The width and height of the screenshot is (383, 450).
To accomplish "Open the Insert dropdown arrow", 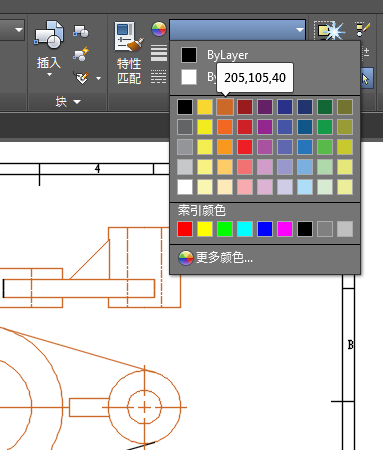I will 49,75.
